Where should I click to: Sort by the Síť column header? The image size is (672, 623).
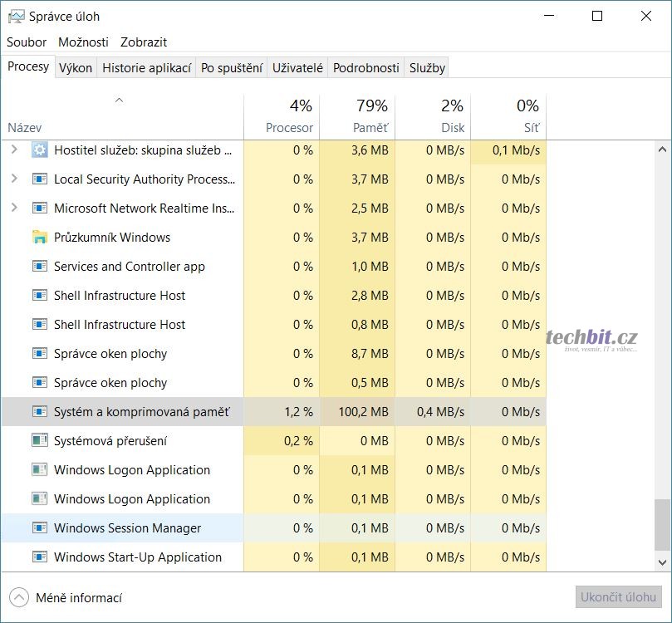(x=508, y=117)
